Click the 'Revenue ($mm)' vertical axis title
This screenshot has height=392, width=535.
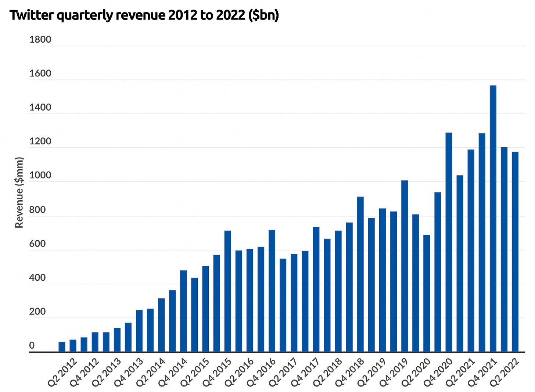[19, 193]
